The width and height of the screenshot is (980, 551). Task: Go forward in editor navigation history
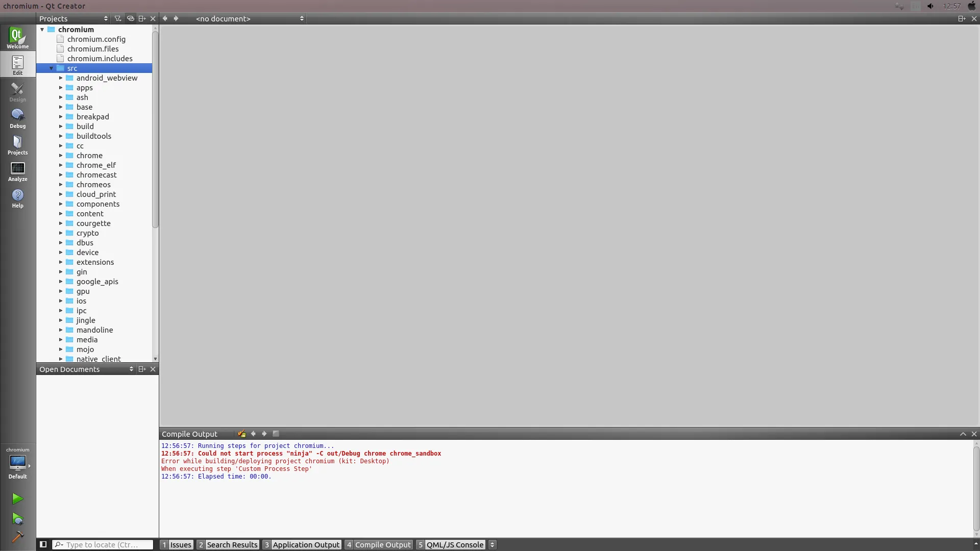point(176,18)
